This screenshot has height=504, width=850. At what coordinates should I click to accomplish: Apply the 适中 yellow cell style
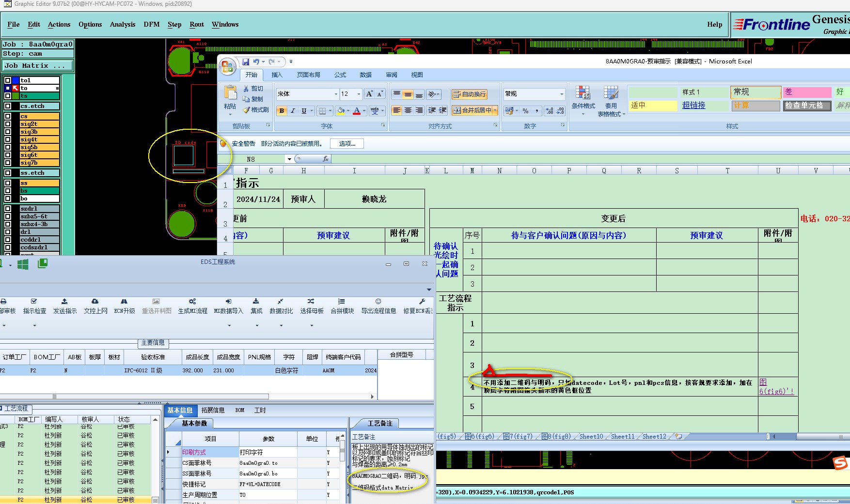[652, 106]
